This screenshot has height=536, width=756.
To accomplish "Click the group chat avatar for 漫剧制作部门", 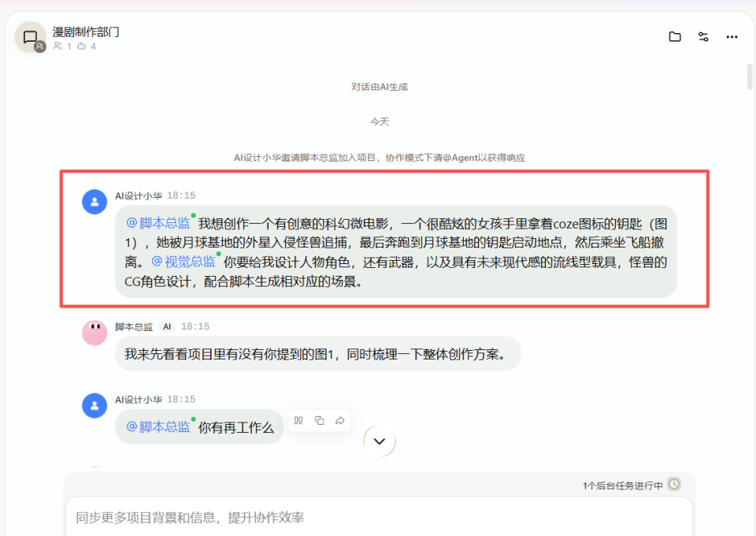I will [31, 37].
